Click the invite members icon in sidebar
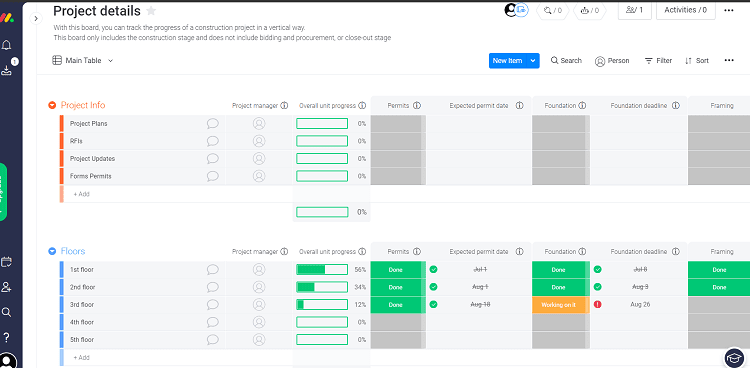750x368 pixels. [7, 287]
